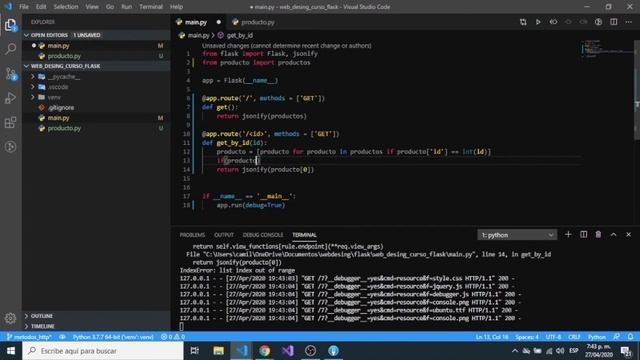Click the code minimap preview
This screenshot has height=360, width=640.
(x=606, y=48)
